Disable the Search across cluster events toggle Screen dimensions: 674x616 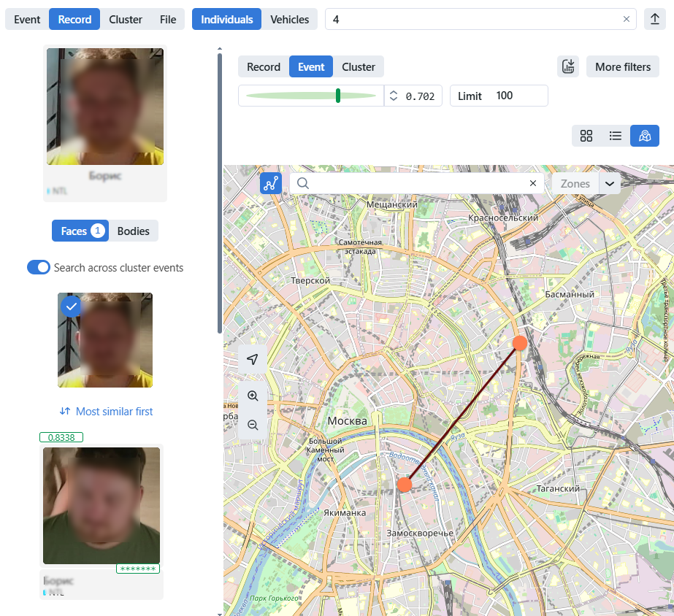[38, 267]
